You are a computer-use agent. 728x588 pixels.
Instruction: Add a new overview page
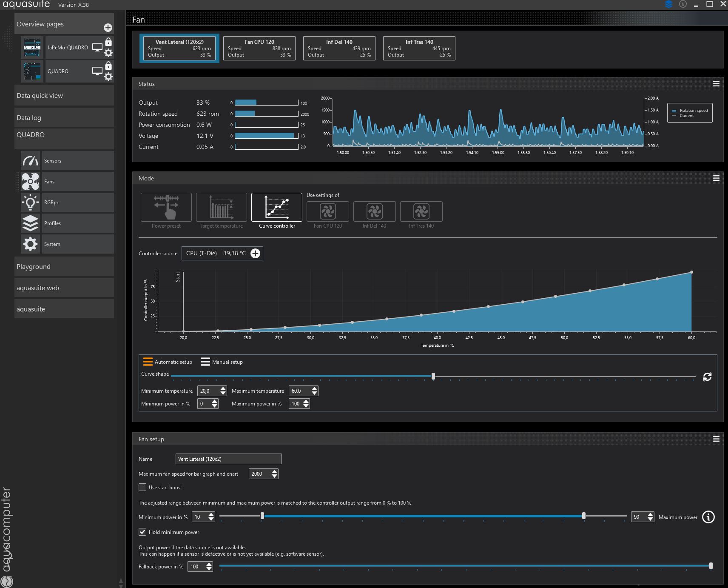click(x=108, y=28)
